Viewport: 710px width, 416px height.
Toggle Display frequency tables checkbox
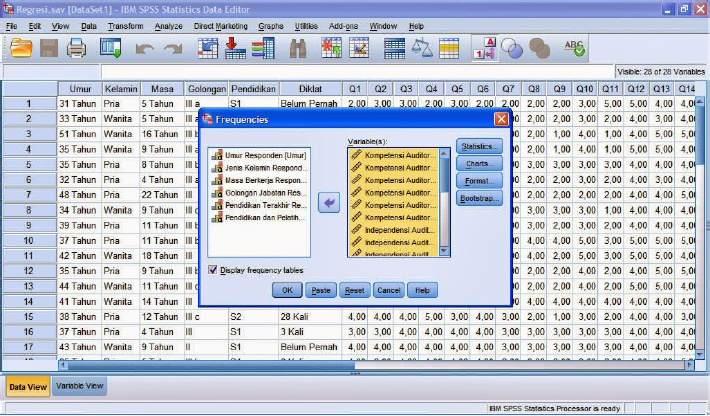tap(215, 269)
